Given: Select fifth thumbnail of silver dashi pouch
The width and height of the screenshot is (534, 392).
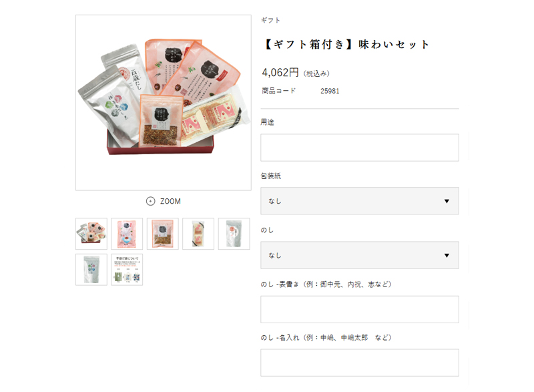Looking at the screenshot, I should click(234, 234).
